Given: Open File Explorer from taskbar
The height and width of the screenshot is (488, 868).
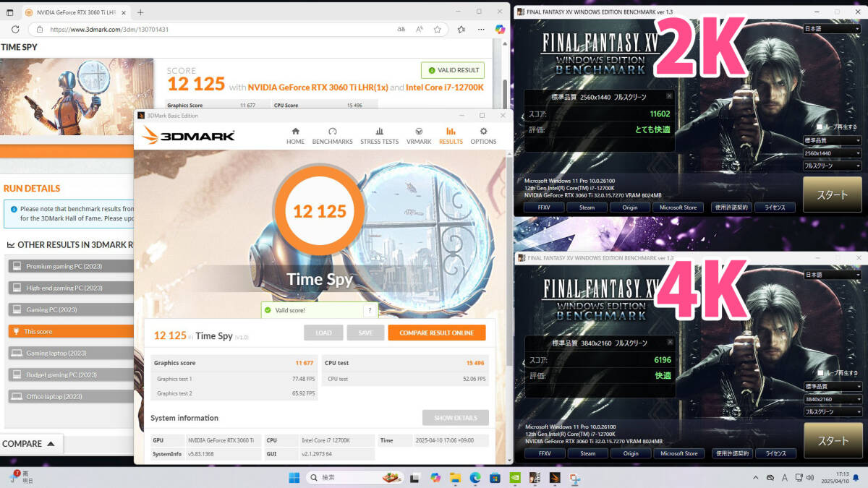Looking at the screenshot, I should point(455,477).
